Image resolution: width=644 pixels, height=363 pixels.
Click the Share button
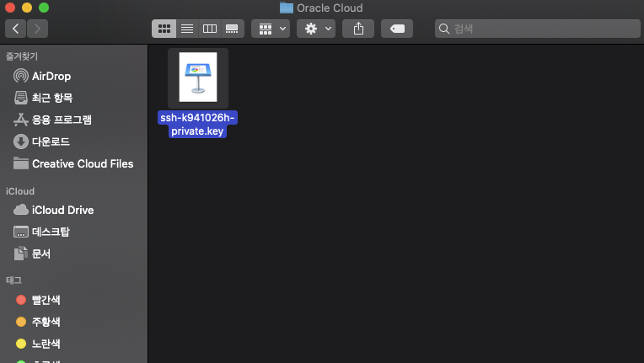pyautogui.click(x=358, y=29)
